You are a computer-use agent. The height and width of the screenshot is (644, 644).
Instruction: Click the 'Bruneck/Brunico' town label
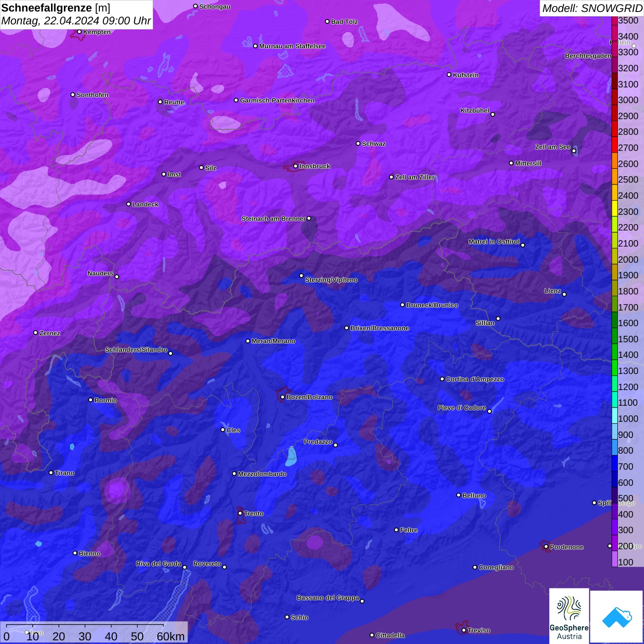(x=432, y=305)
